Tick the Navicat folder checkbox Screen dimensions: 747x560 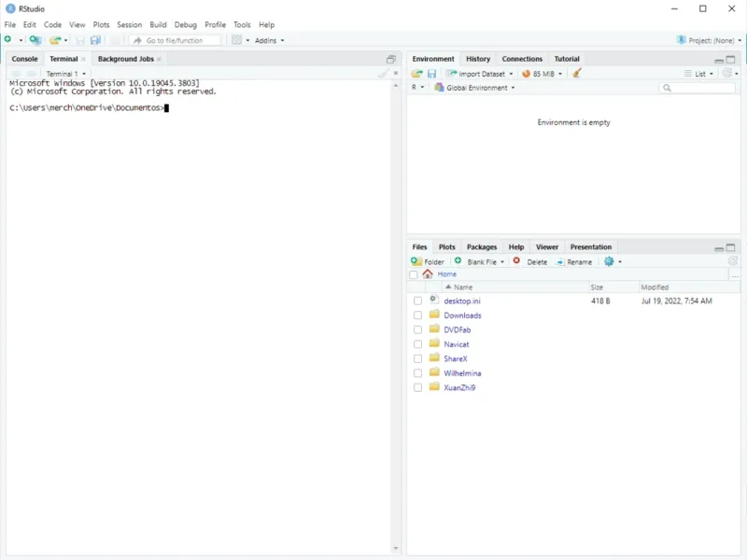click(417, 343)
